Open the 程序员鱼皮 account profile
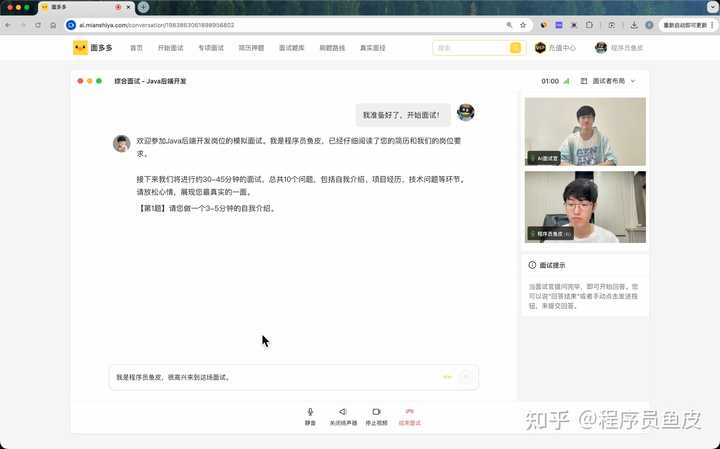Image resolution: width=720 pixels, height=449 pixels. 619,48
